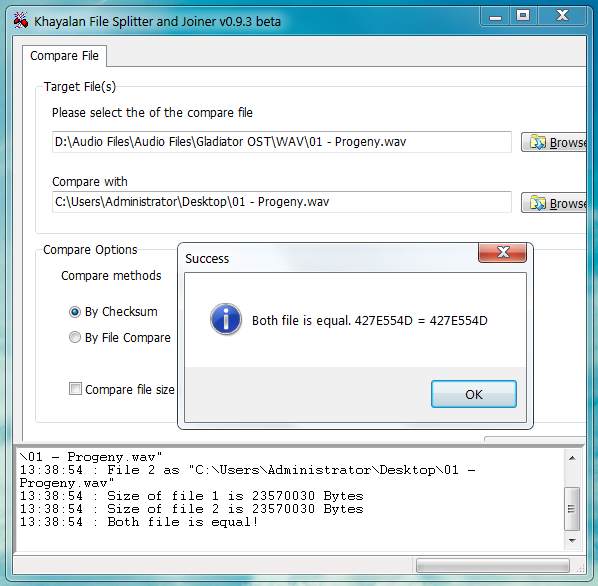Click the 'Please select the of the compare file' label
The image size is (598, 586).
[152, 113]
